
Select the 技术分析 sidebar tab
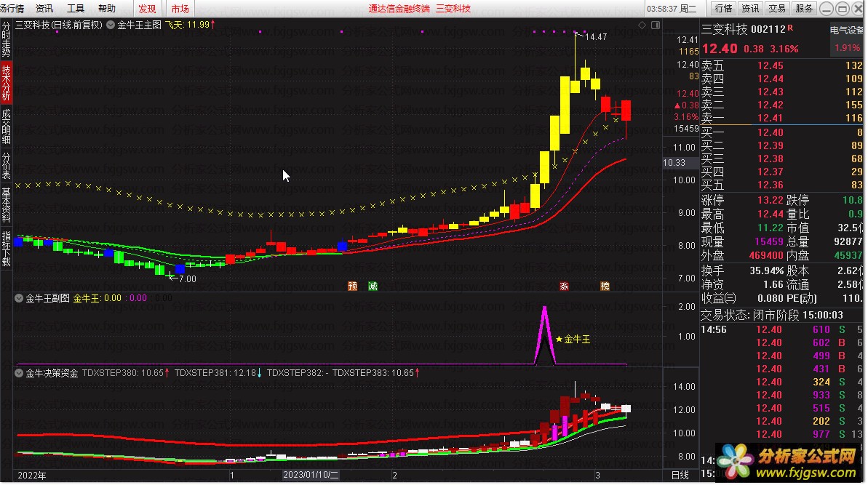click(6, 83)
